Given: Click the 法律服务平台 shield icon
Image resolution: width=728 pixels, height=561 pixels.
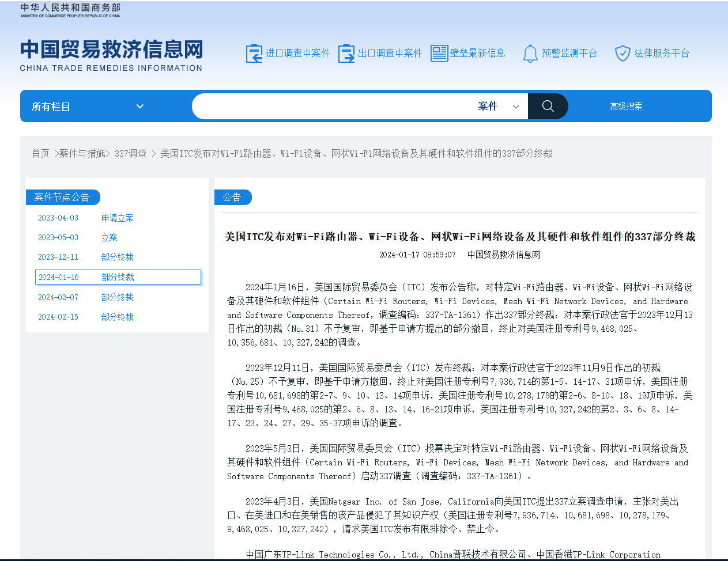Looking at the screenshot, I should coord(623,54).
